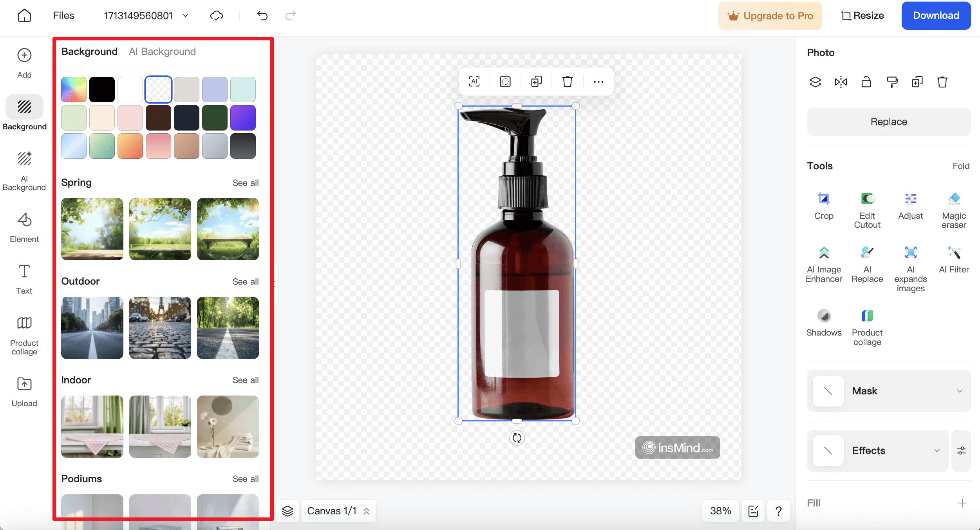Screen dimensions: 980x530
Task: See all Outdoor backgrounds
Action: coord(246,282)
